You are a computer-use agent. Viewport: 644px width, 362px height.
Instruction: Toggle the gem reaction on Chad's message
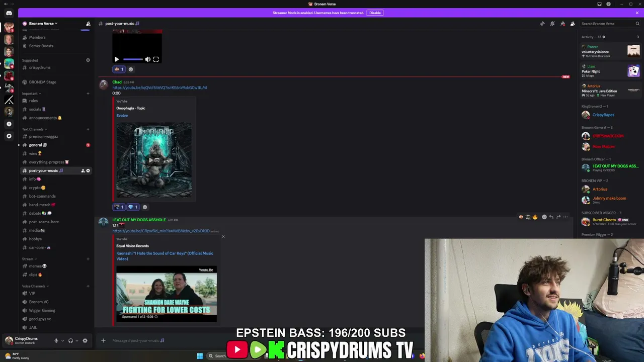133,207
